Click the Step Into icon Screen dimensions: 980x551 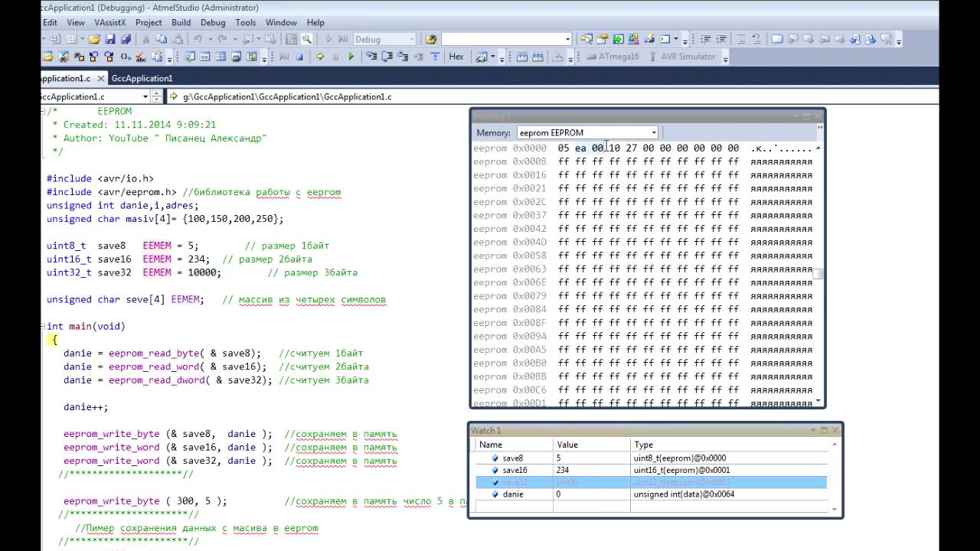(x=371, y=57)
